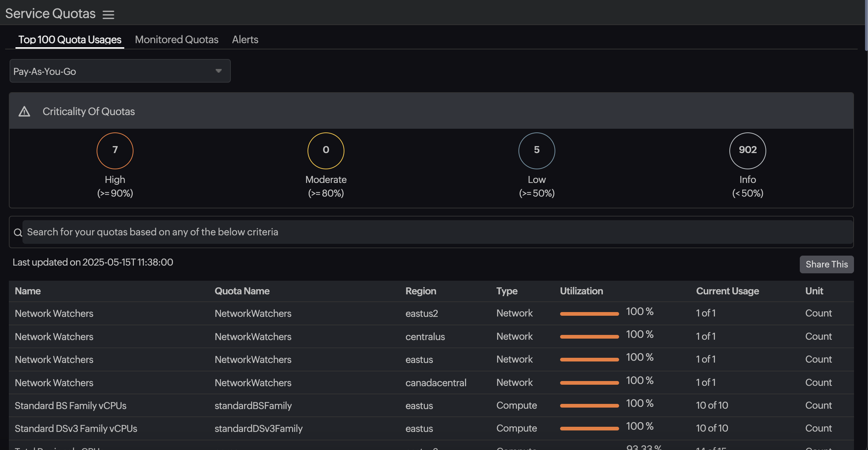Viewport: 868px width, 450px height.
Task: Sort by the Region column header
Action: pos(420,291)
